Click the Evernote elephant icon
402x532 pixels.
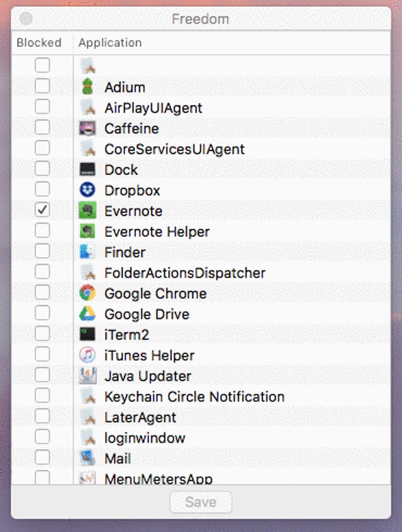(x=88, y=210)
